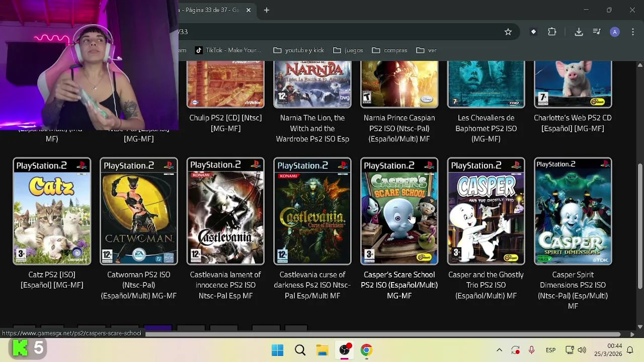Open the Chrome extensions puzzle icon
The width and height of the screenshot is (644, 362).
click(x=552, y=32)
